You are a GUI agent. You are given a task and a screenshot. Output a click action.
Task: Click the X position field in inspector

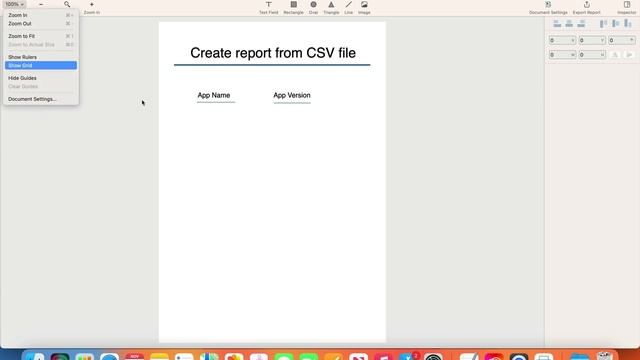pos(562,40)
